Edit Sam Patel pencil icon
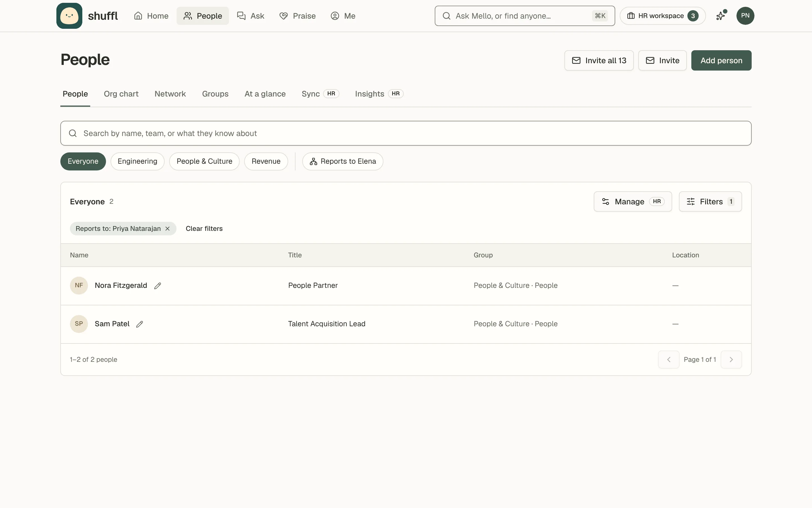Image resolution: width=812 pixels, height=508 pixels. 140,324
